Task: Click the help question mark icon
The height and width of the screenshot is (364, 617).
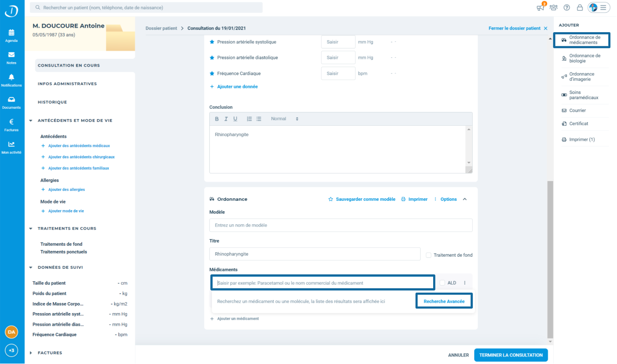Action: 567,8
